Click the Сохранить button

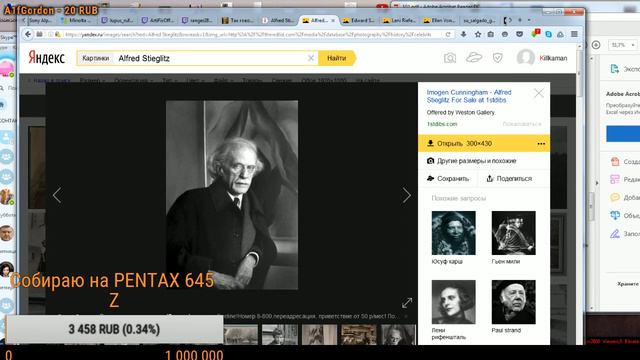coord(448,178)
